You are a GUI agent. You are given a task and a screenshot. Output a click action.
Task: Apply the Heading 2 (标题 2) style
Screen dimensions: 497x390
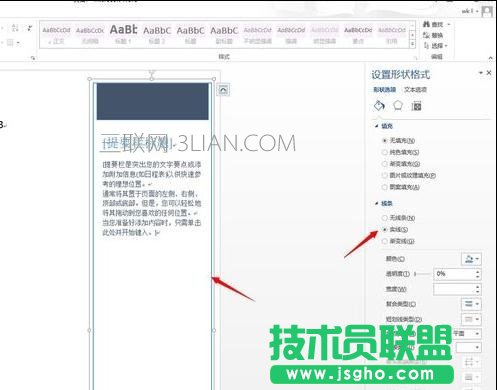coord(157,35)
